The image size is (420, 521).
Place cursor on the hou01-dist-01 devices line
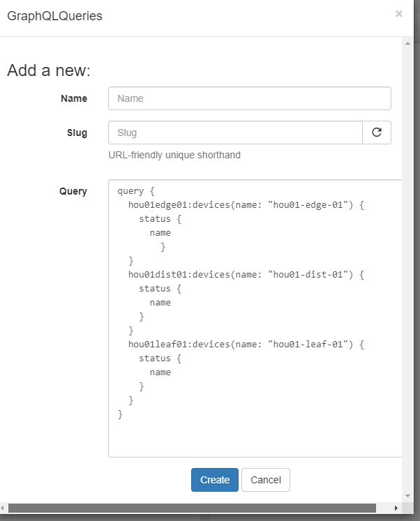pyautogui.click(x=246, y=275)
